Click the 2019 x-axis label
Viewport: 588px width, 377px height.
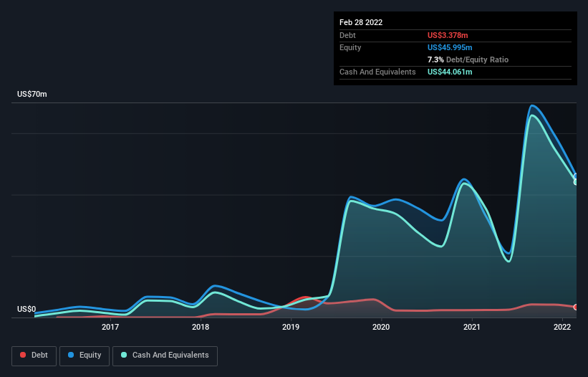(291, 327)
